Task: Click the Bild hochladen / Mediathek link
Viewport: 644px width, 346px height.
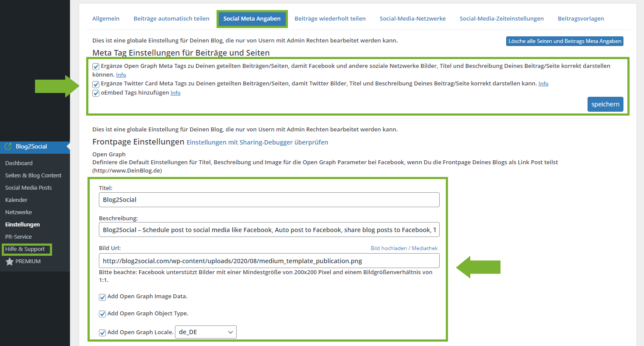Action: pos(404,248)
